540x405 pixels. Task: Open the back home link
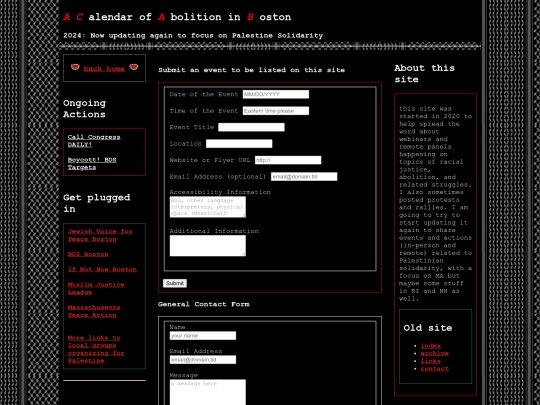[104, 69]
